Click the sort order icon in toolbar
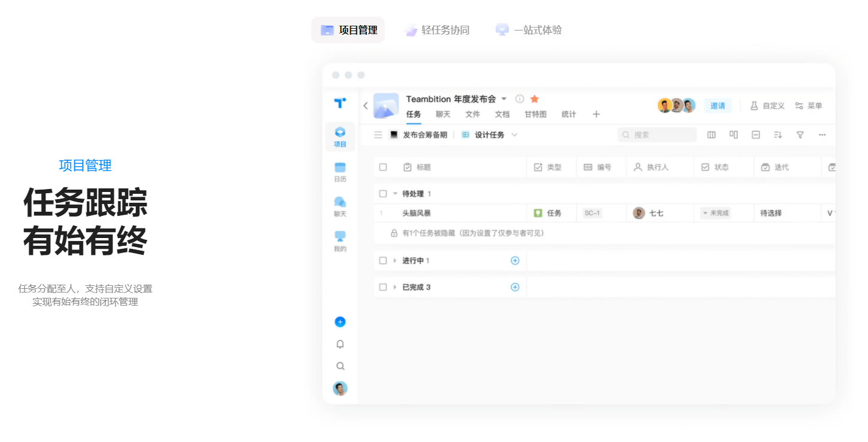 pos(778,135)
